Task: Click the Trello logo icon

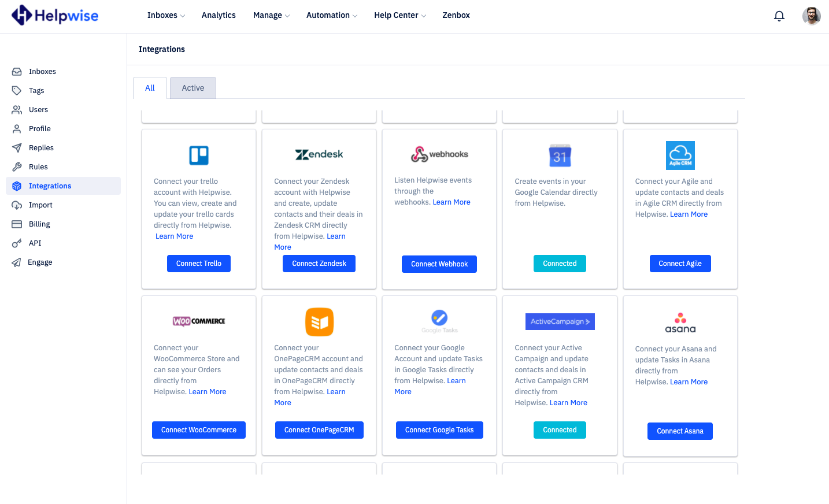Action: (199, 155)
